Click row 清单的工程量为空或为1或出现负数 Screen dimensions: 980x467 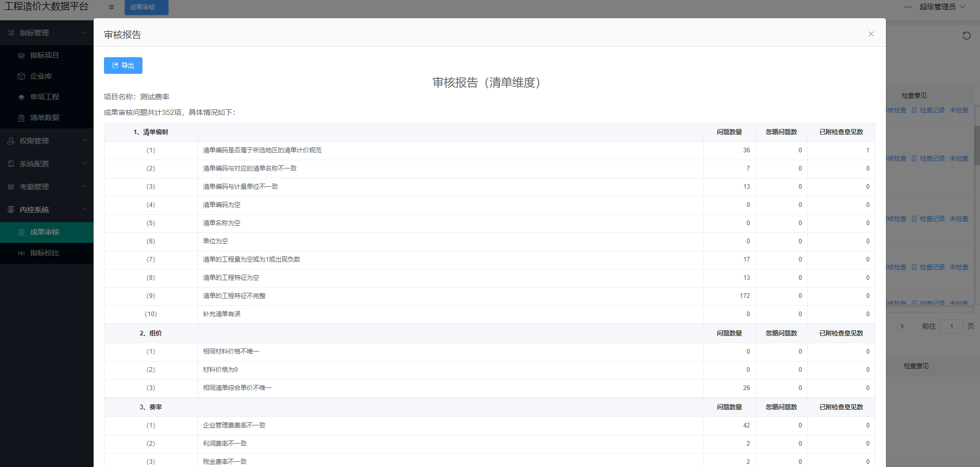pyautogui.click(x=490, y=260)
